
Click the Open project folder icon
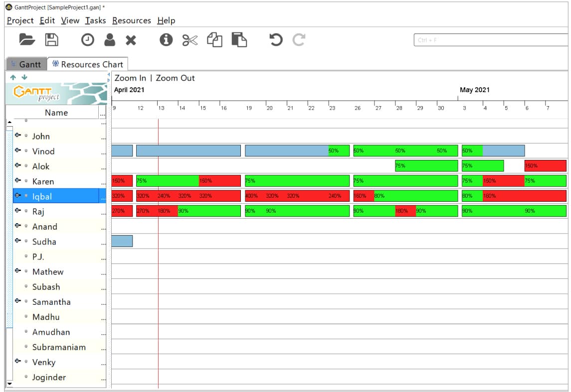(27, 40)
